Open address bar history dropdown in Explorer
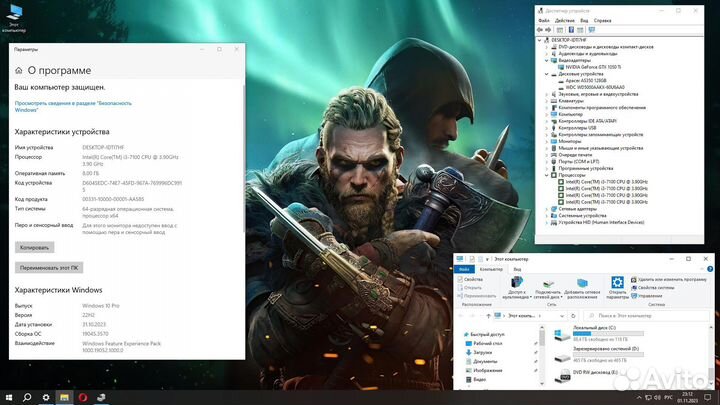 click(x=562, y=316)
